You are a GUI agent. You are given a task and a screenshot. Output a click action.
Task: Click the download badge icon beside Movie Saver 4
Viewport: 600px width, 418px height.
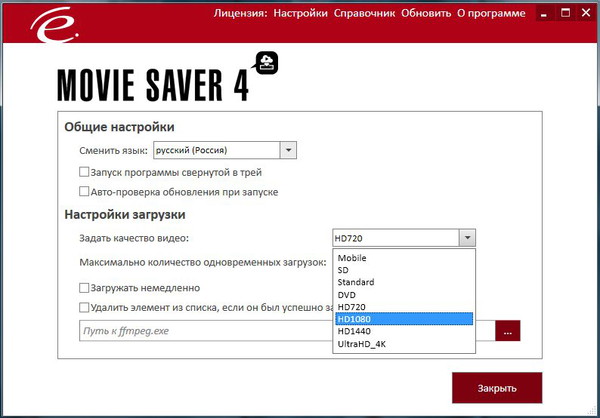(267, 63)
